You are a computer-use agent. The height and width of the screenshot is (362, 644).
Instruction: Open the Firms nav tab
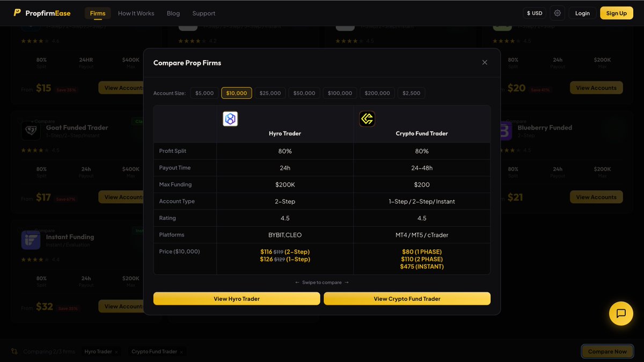point(98,13)
